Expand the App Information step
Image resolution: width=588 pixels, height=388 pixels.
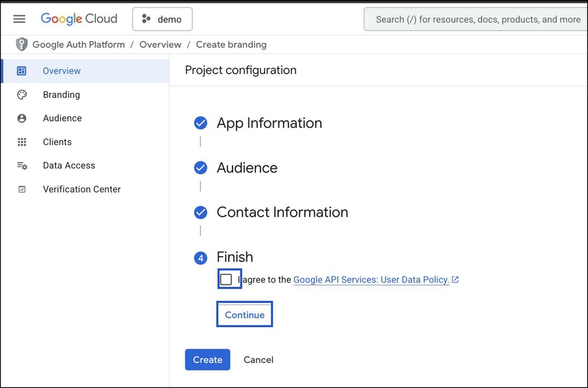(x=269, y=123)
